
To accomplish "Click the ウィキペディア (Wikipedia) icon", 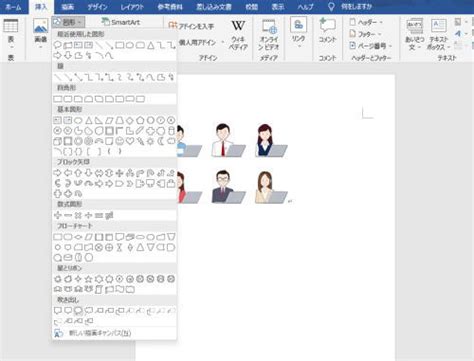I will [x=238, y=35].
